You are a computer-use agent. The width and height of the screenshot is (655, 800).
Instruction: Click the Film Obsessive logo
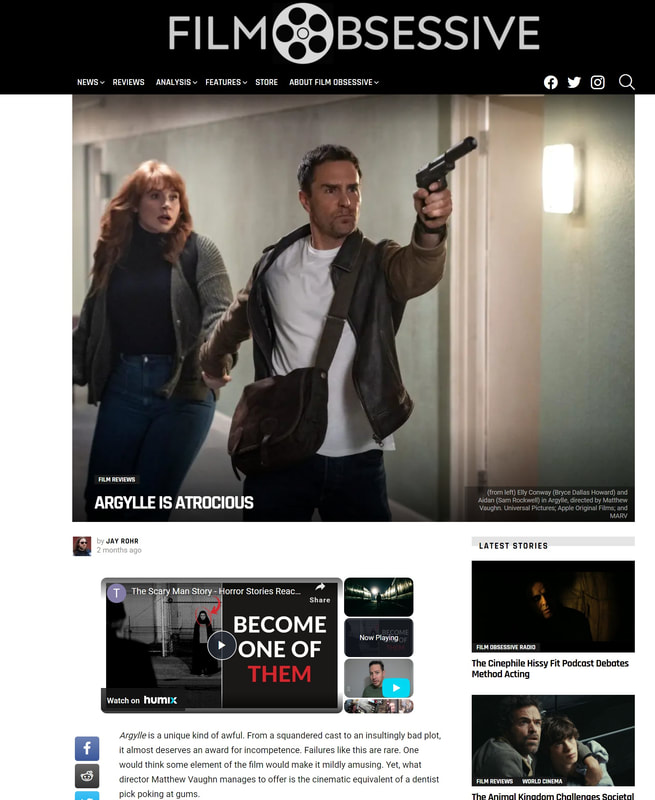[354, 33]
